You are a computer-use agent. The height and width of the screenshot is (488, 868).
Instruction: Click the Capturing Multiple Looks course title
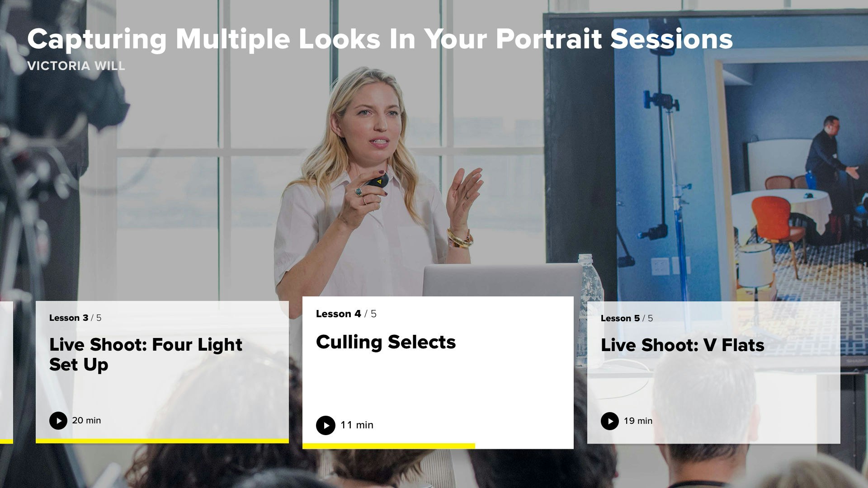click(x=380, y=39)
